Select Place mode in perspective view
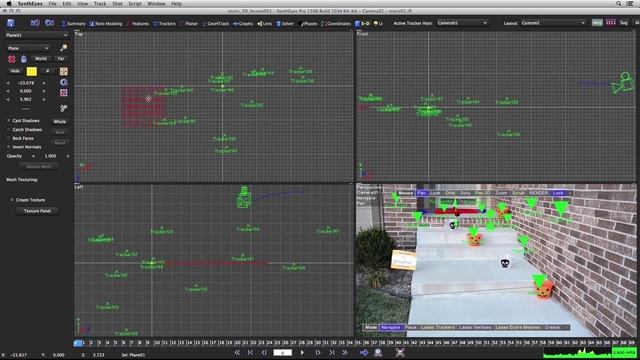Image resolution: width=640 pixels, height=360 pixels. 411,327
